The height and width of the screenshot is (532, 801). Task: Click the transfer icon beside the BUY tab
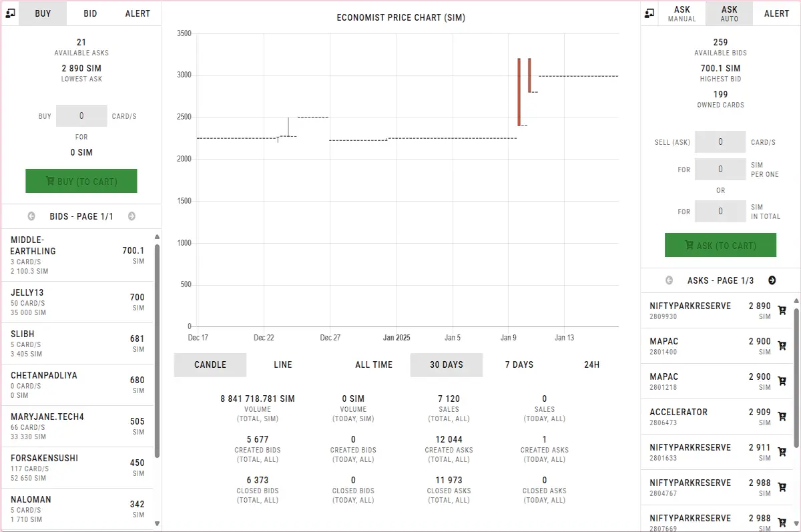(x=10, y=13)
